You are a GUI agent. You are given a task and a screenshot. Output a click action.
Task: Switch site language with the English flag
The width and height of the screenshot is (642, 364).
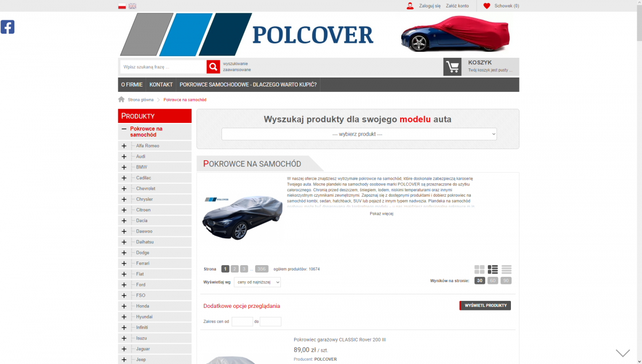click(133, 6)
